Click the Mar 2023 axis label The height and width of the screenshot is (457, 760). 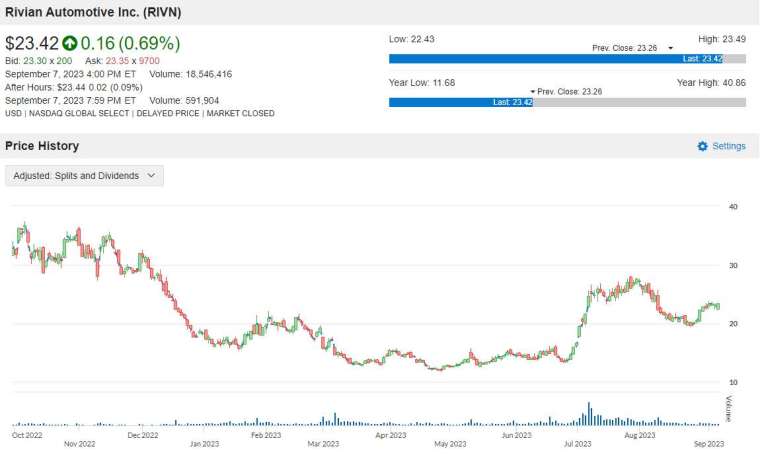point(323,444)
